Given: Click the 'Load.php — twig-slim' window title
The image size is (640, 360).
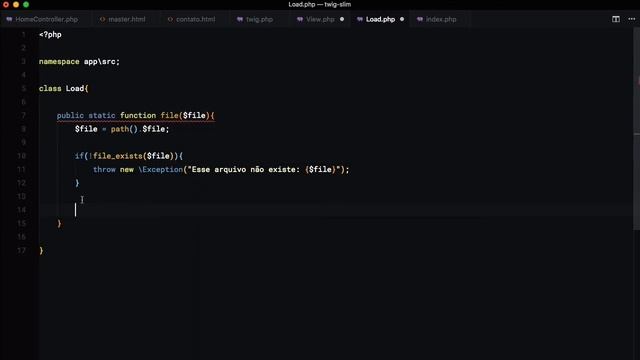Looking at the screenshot, I should pos(320,4).
